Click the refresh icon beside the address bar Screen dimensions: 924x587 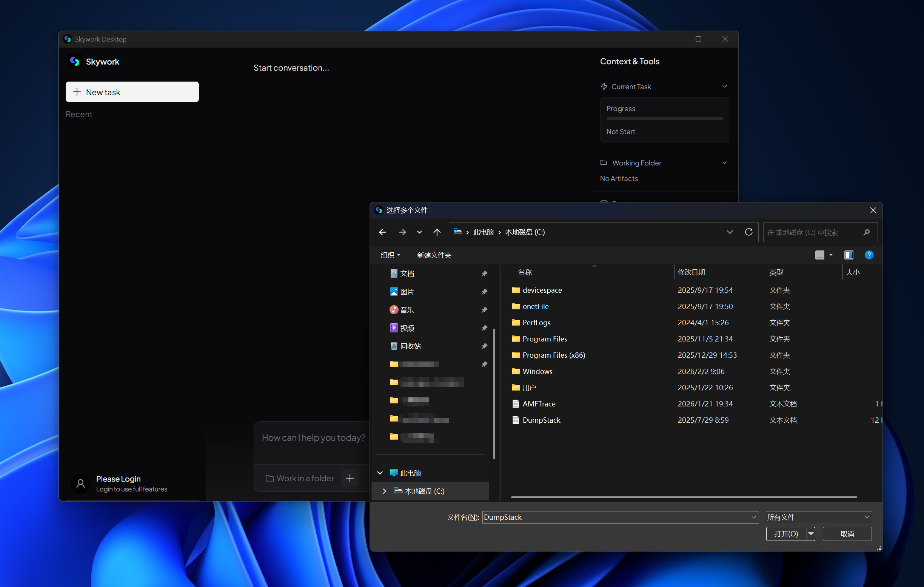(748, 232)
